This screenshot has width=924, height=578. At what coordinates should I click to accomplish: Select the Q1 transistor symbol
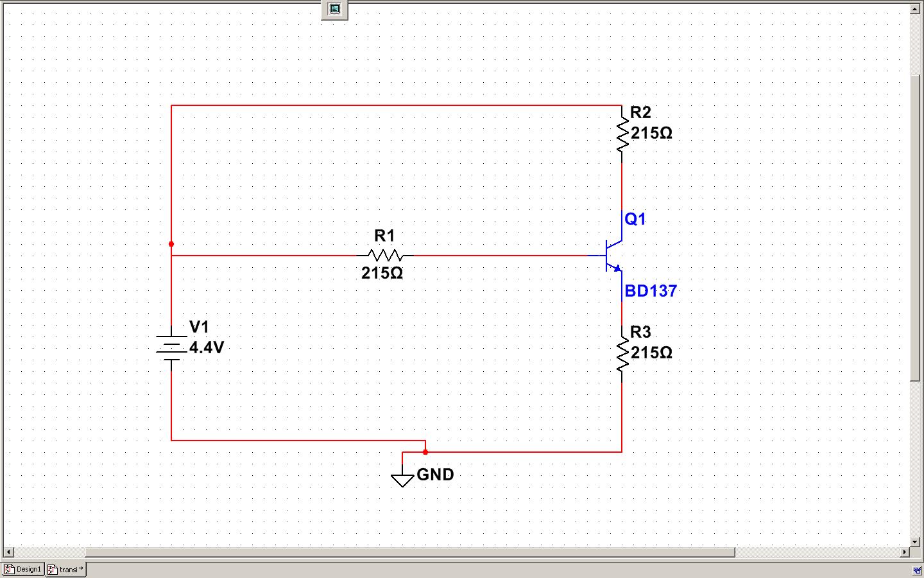coord(610,256)
